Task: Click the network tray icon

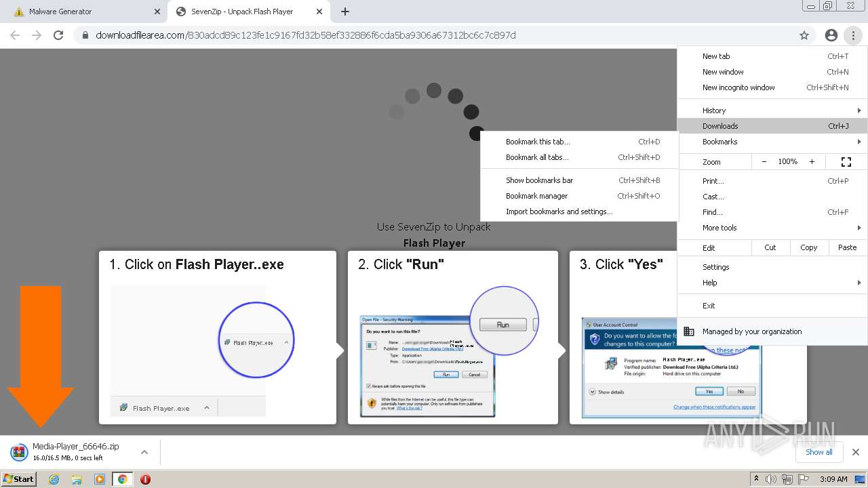Action: tap(787, 479)
